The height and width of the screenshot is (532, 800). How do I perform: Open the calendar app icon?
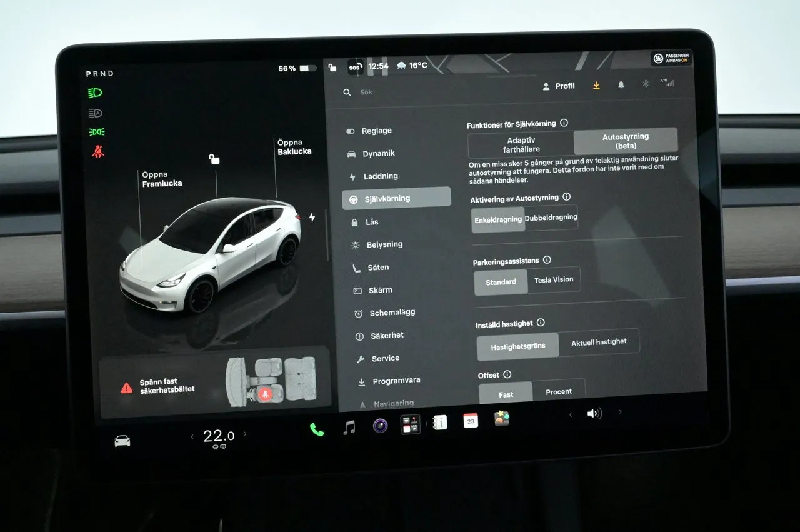[471, 421]
